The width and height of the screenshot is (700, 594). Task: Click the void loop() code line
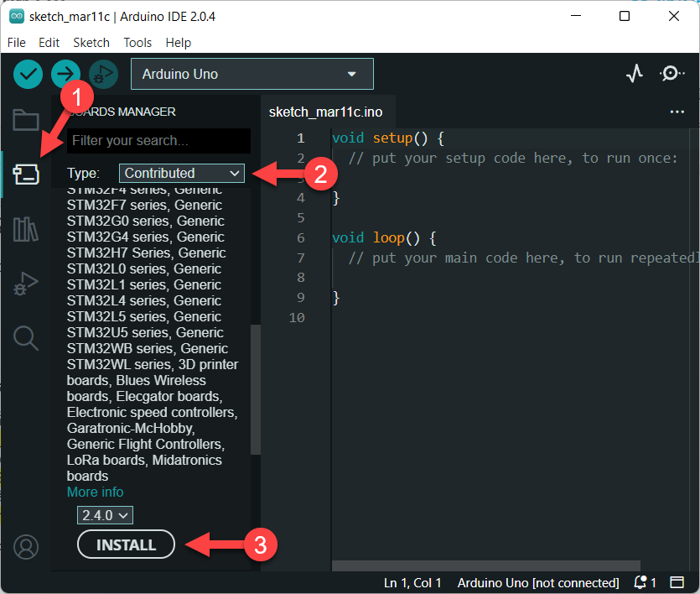click(x=384, y=237)
